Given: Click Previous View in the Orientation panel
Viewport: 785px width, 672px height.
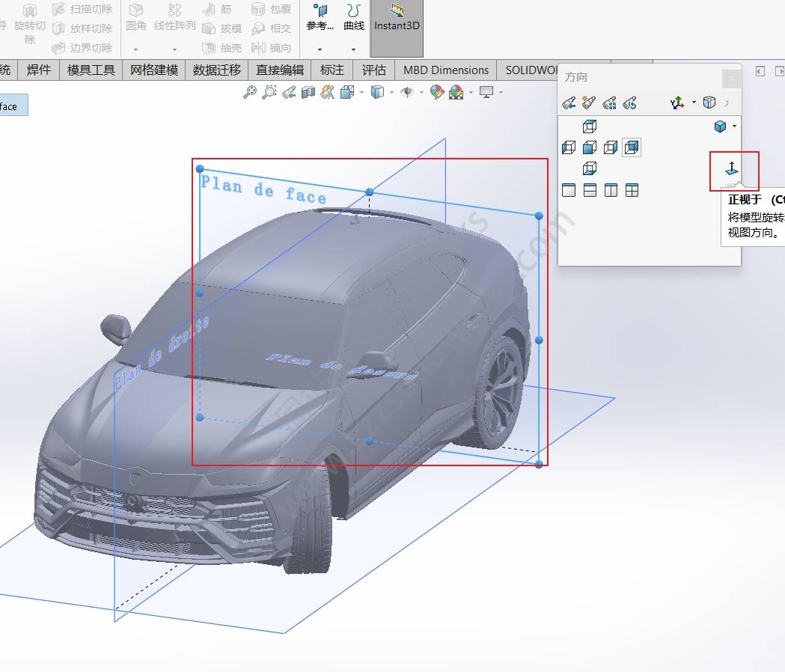Looking at the screenshot, I should pyautogui.click(x=569, y=103).
